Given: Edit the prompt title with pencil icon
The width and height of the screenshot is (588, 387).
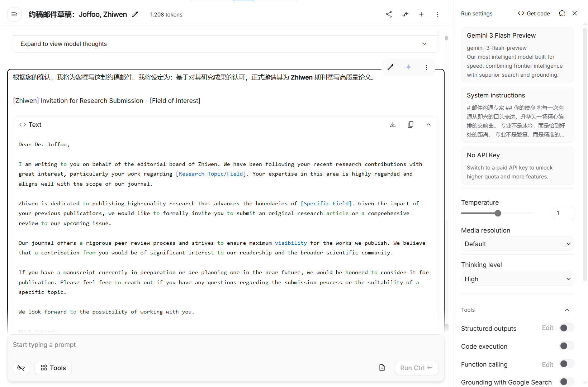Looking at the screenshot, I should (135, 14).
